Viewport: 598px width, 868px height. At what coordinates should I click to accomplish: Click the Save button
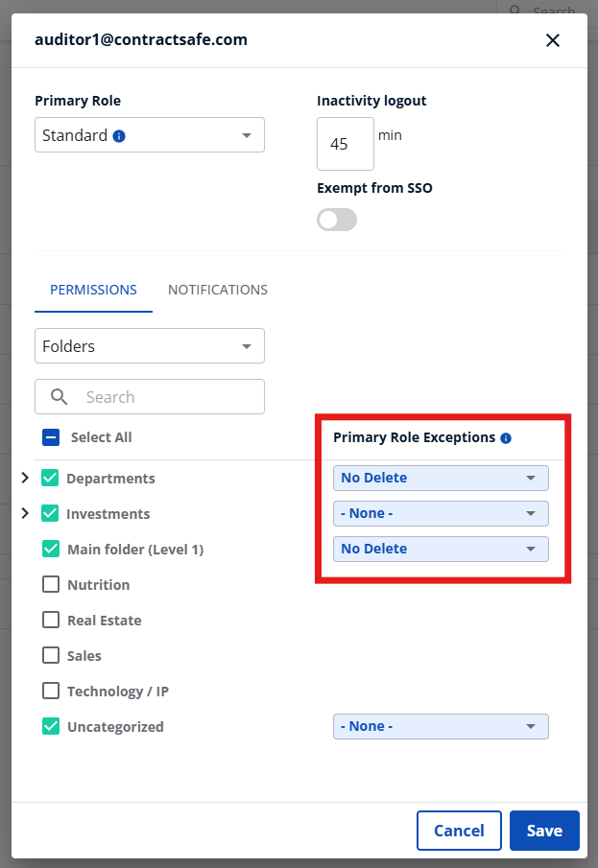(x=544, y=831)
